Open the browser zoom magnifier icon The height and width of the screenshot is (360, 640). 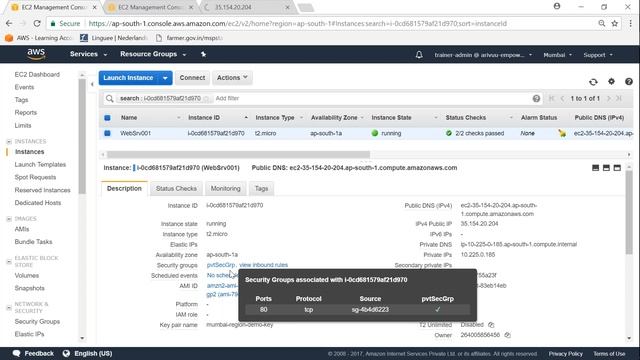602,24
